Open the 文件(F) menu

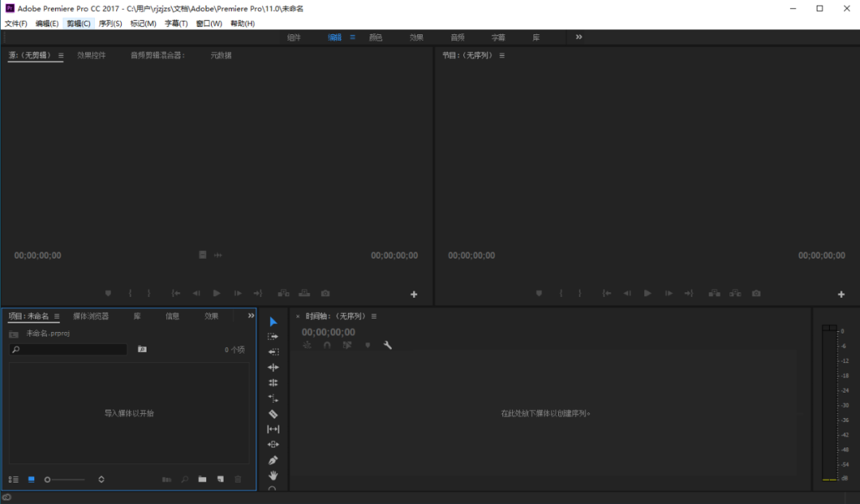point(16,24)
